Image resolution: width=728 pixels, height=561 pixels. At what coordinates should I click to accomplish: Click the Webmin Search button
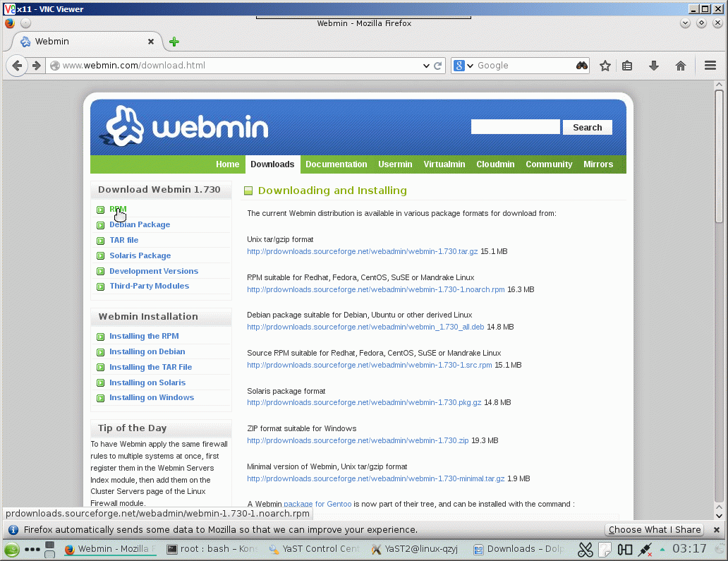coord(588,127)
